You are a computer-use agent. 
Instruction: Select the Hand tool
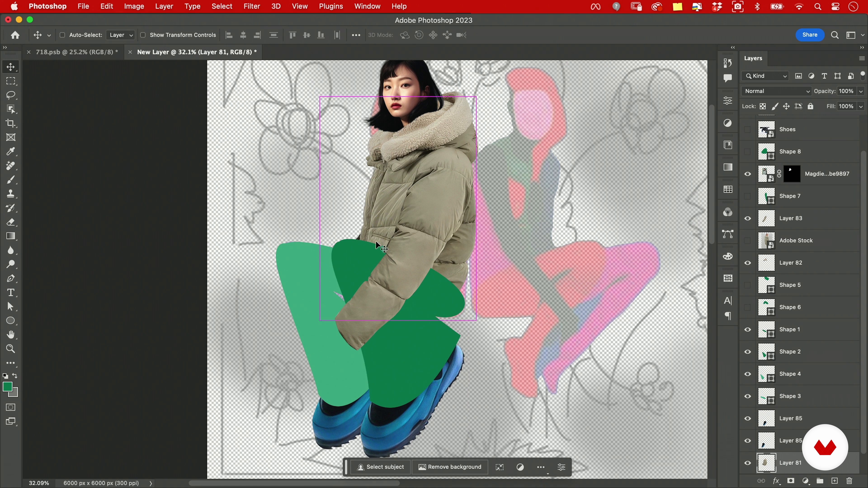(x=11, y=334)
